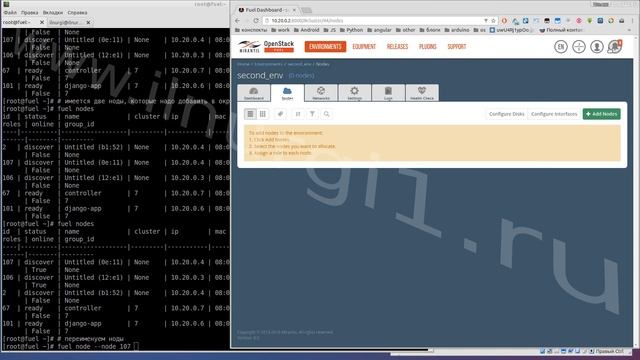Screen dimensions: 640x360
Task: Open notifications bell icon with badge
Action: click(x=615, y=47)
